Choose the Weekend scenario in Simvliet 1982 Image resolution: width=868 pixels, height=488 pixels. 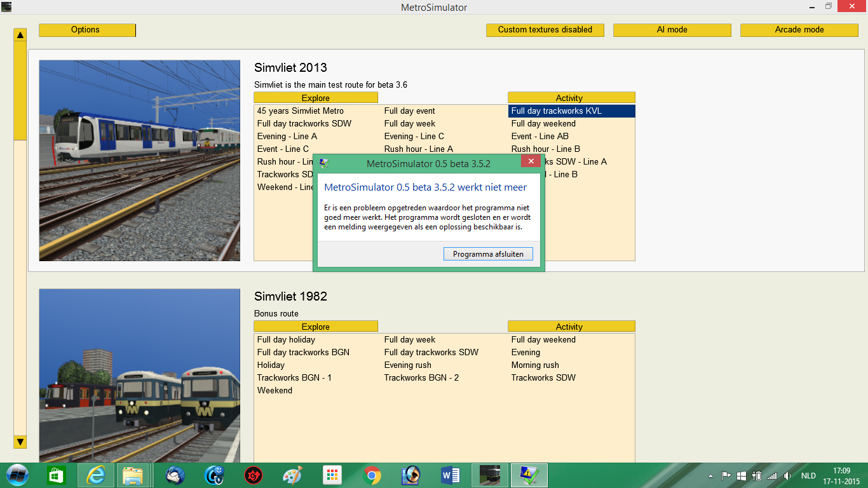point(275,391)
